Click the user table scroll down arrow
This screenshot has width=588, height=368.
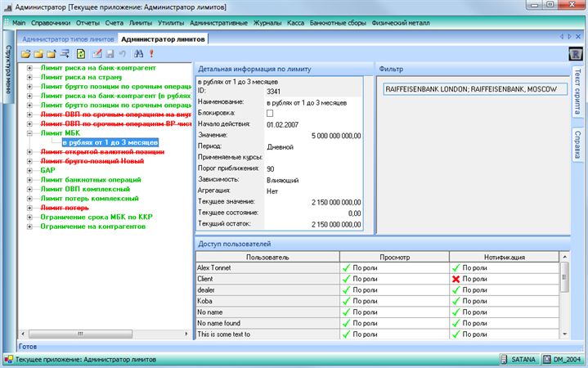[564, 334]
